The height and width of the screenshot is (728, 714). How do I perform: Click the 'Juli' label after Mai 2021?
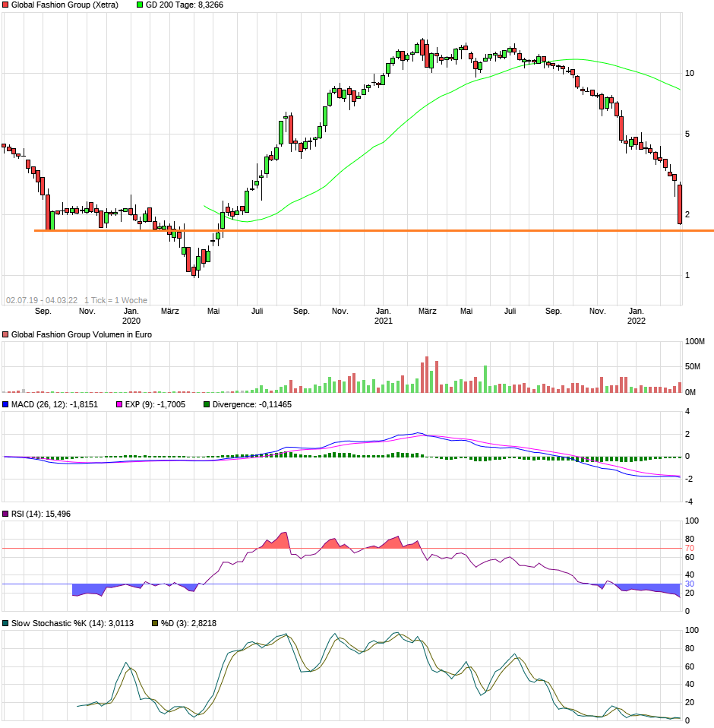pos(510,311)
